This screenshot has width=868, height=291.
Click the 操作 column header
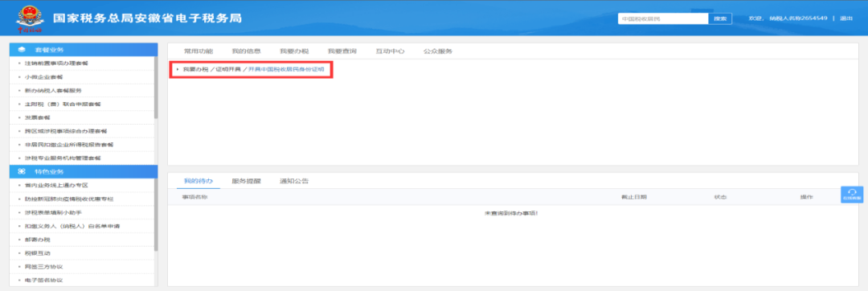[806, 197]
